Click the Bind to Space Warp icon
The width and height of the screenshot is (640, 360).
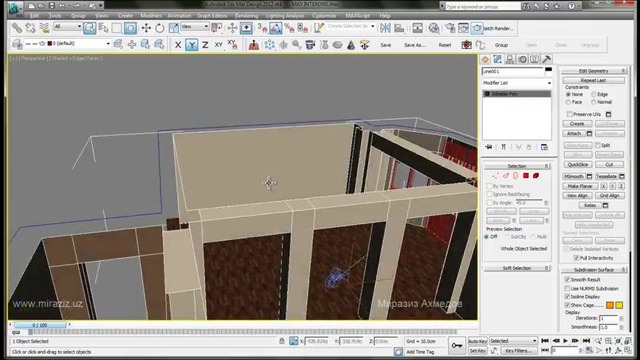click(44, 28)
